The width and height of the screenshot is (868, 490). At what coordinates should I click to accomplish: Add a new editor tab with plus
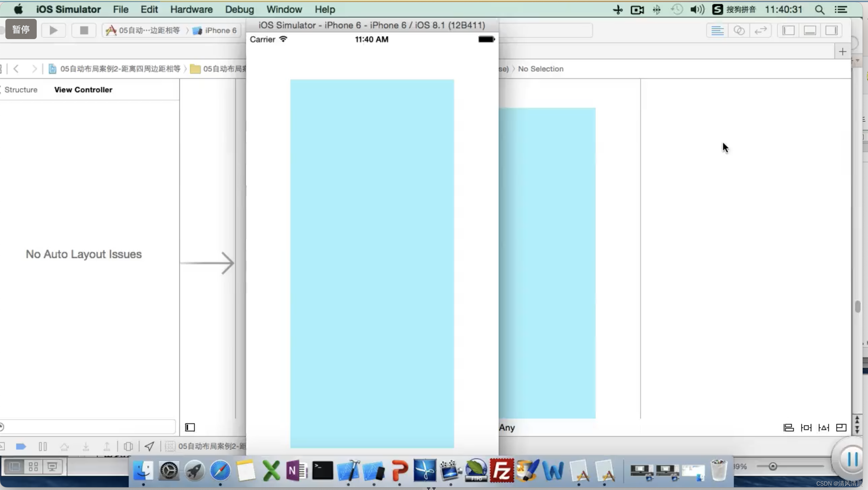842,52
